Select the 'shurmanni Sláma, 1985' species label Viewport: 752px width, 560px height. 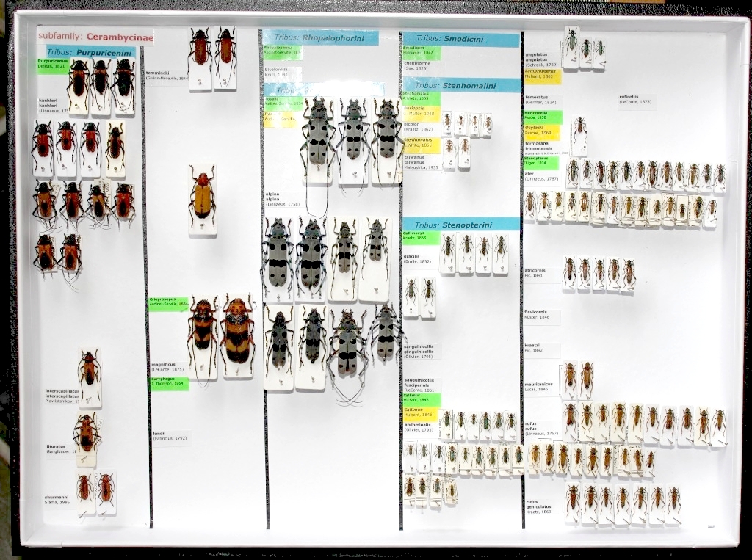pyautogui.click(x=58, y=500)
